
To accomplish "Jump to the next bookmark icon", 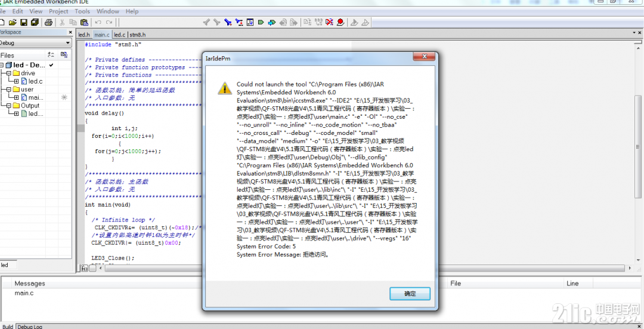I will pos(272,22).
